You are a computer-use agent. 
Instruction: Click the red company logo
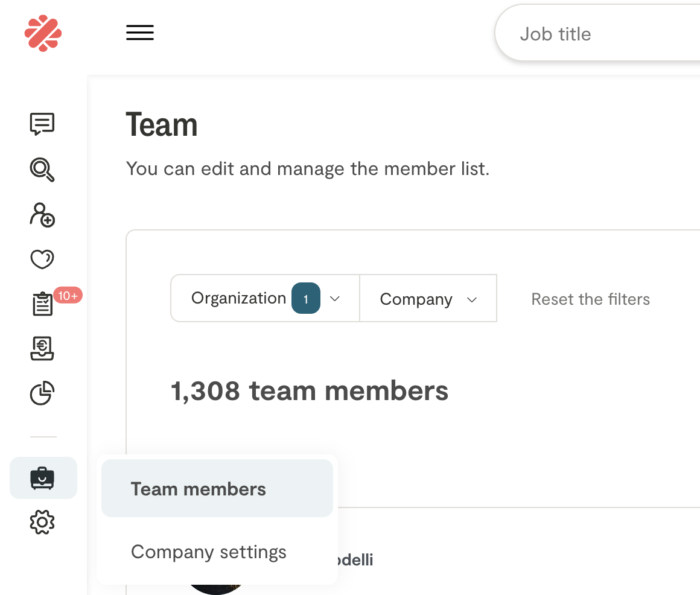[x=43, y=34]
